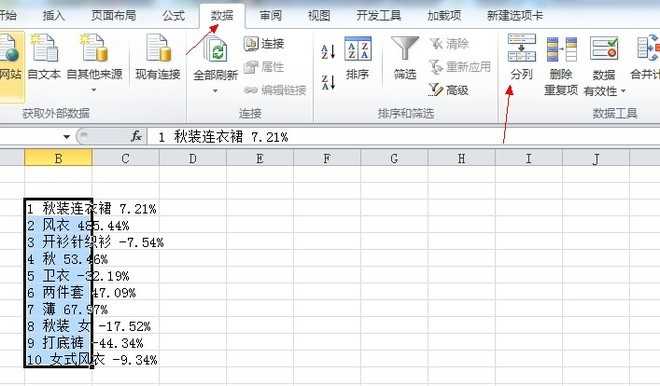The width and height of the screenshot is (660, 386).
Task: Click 删除重复项 icon
Action: pos(561,48)
